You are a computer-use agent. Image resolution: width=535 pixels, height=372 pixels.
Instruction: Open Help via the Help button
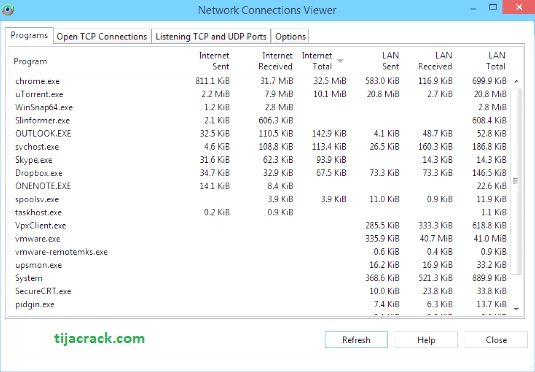coord(426,340)
